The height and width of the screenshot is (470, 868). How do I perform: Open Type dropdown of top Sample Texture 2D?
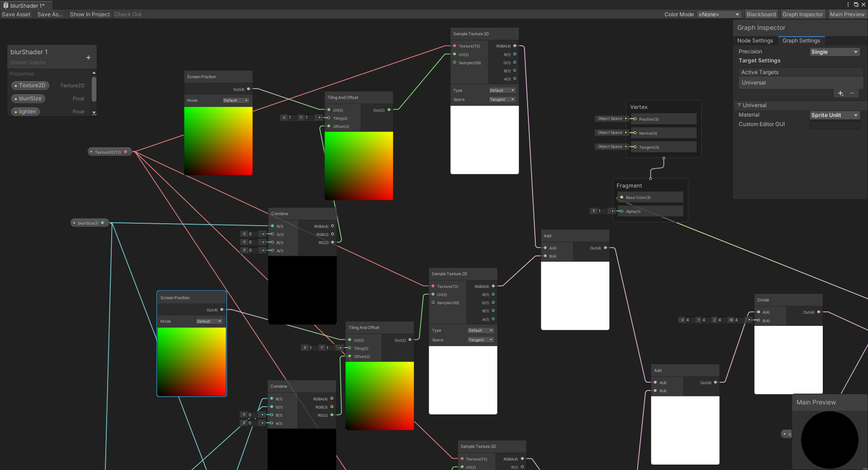coord(502,90)
